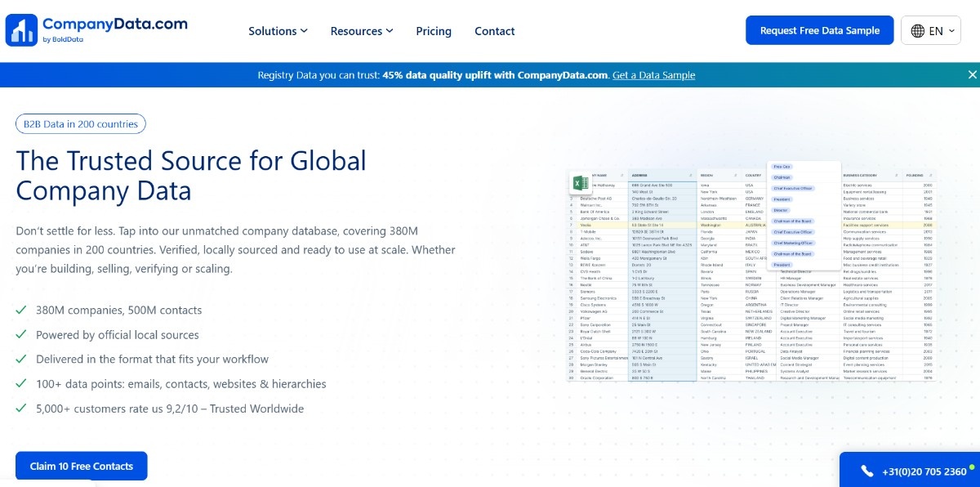Open the EN language selector
This screenshot has height=487, width=980.
(930, 31)
